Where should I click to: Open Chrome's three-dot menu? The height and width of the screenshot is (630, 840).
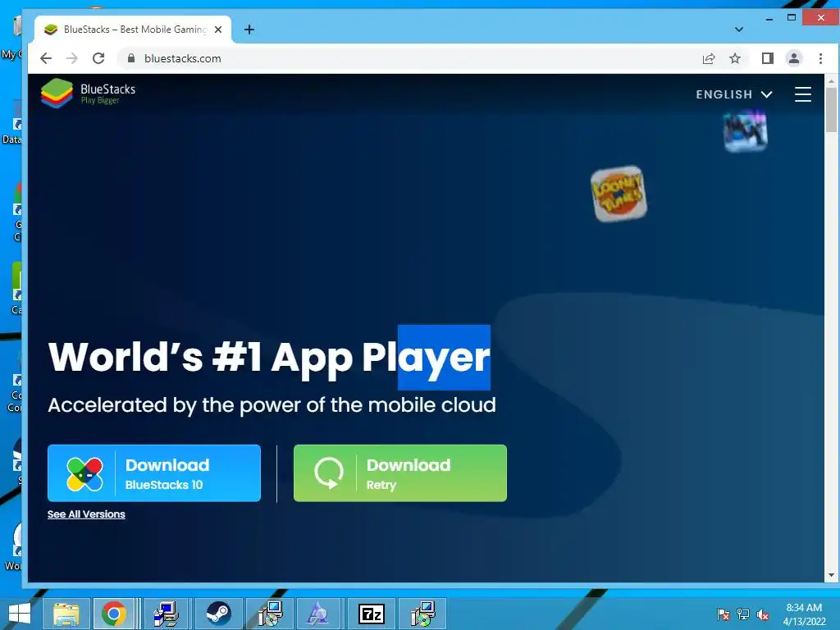point(820,58)
